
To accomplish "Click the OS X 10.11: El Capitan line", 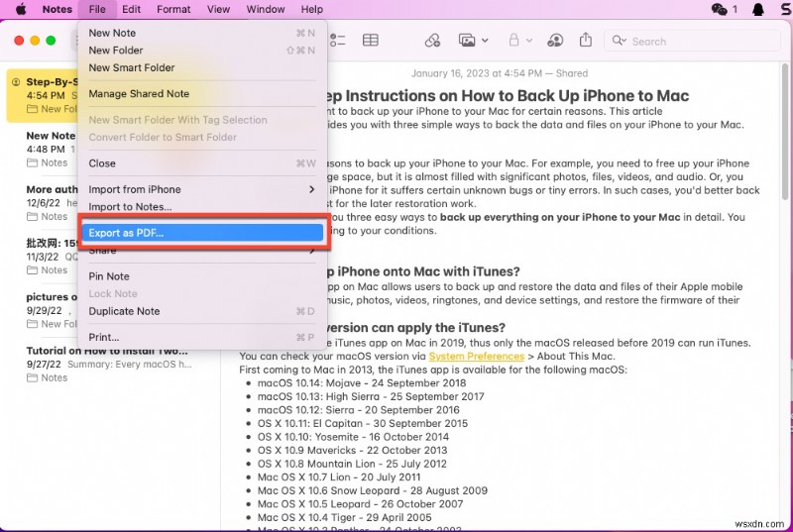I will [x=363, y=423].
